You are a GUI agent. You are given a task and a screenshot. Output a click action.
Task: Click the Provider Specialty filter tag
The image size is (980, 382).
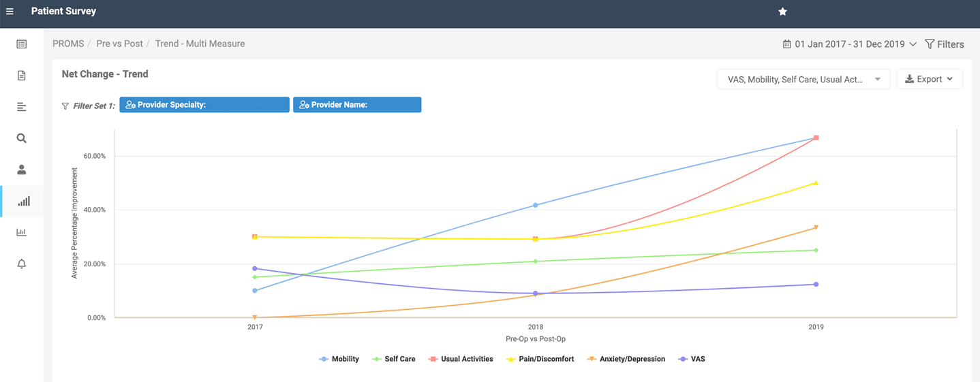(204, 105)
